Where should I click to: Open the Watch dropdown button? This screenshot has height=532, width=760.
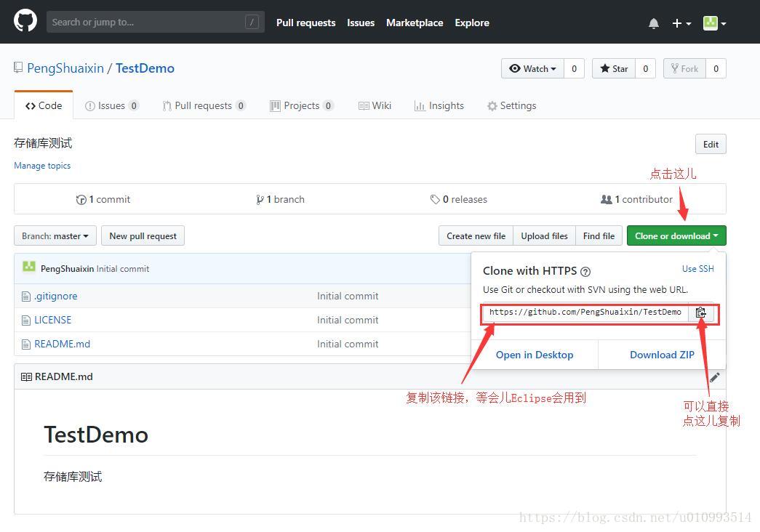532,69
